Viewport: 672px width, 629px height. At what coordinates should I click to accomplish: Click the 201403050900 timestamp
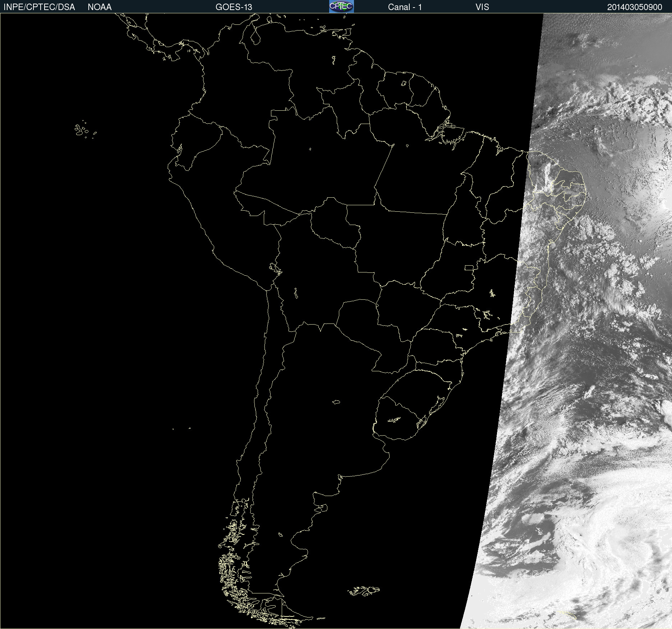[x=635, y=7]
